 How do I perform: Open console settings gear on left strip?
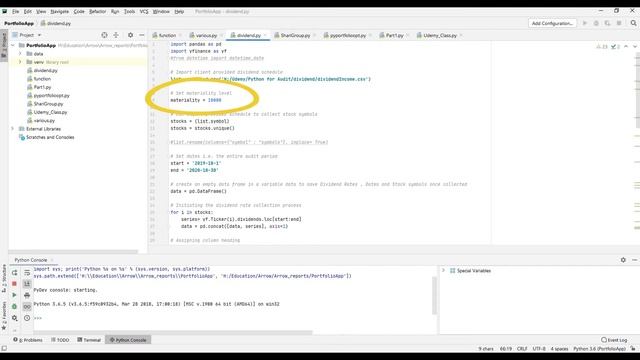click(x=14, y=318)
